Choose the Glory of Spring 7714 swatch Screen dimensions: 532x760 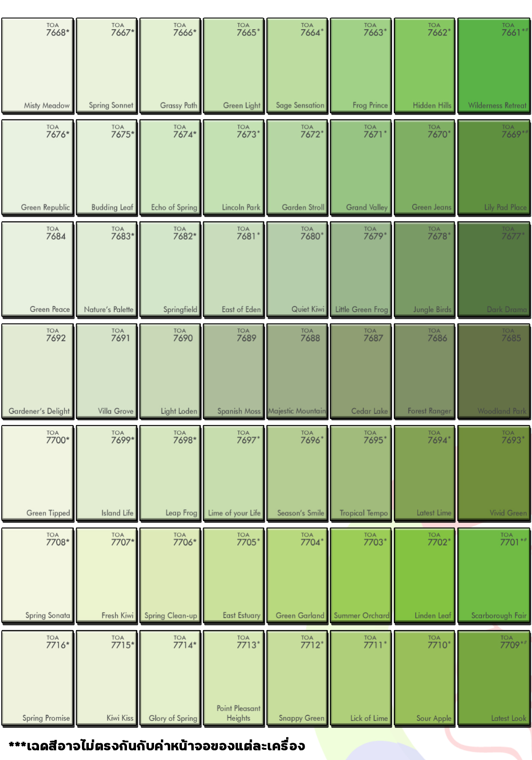(x=170, y=679)
